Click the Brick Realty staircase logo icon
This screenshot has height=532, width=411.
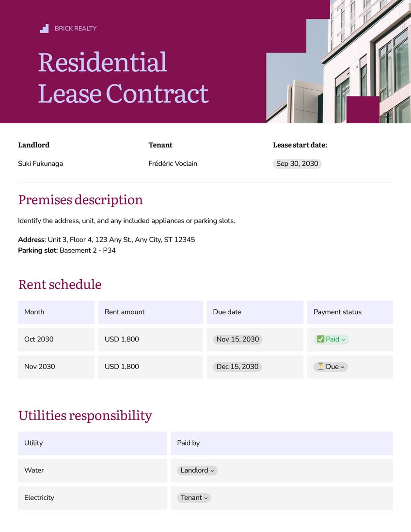coord(44,29)
